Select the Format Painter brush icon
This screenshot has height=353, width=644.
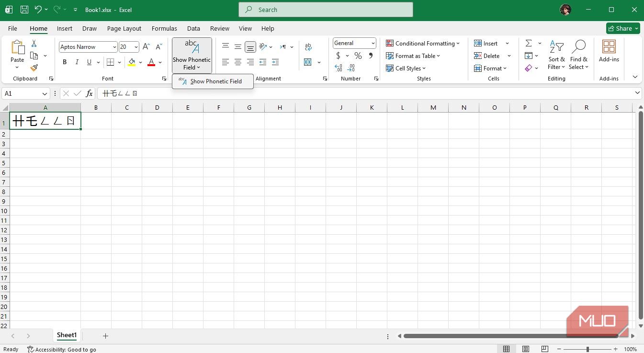pyautogui.click(x=34, y=68)
